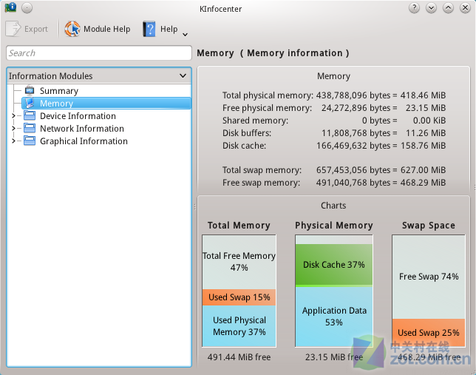Click the Used Swap 25% segment
The width and height of the screenshot is (476, 375).
pos(429,333)
